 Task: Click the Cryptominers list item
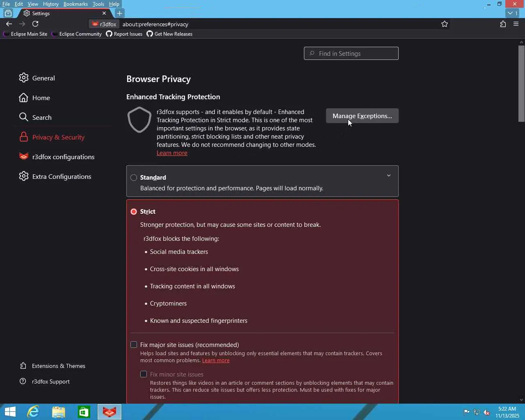[x=168, y=304]
